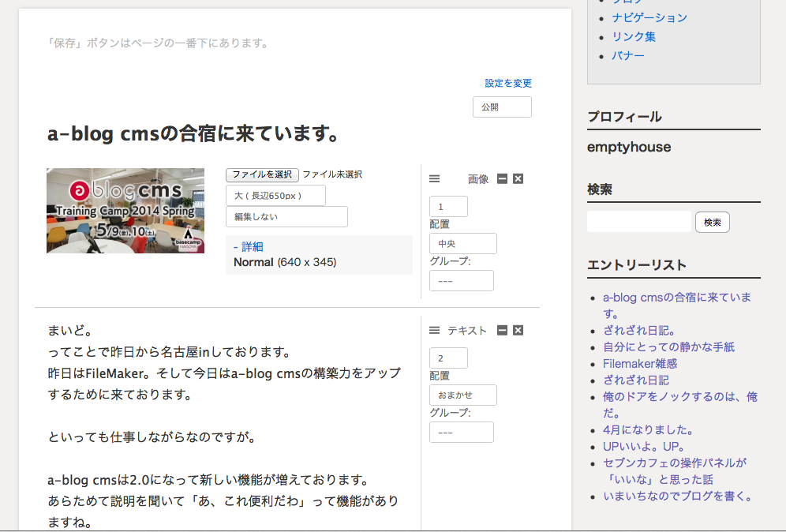786x532 pixels.
Task: Collapse the 詳細 details section
Action: click(249, 247)
